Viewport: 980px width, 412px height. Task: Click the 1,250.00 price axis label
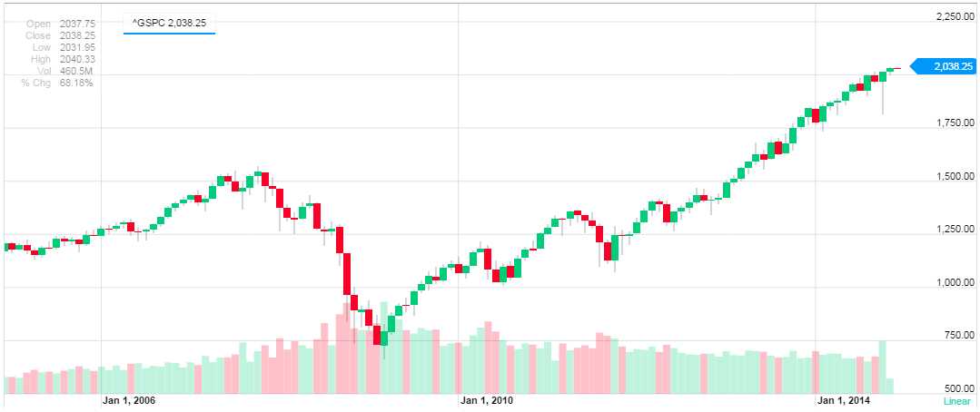click(955, 230)
